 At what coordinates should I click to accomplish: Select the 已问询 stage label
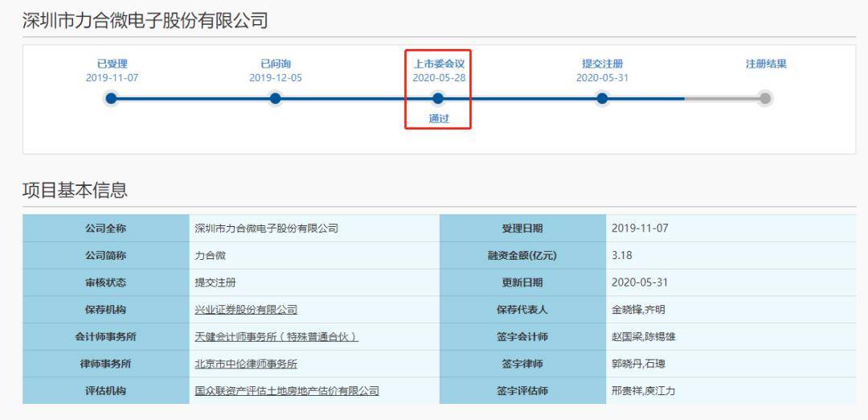[276, 64]
